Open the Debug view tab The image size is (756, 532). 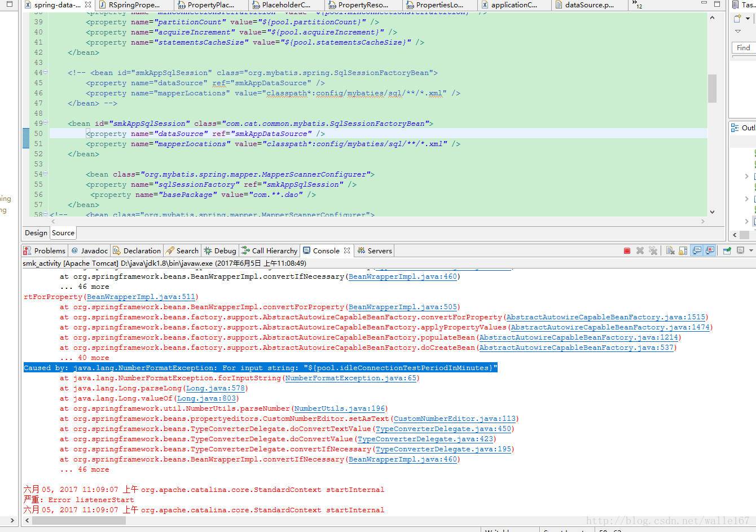point(220,250)
